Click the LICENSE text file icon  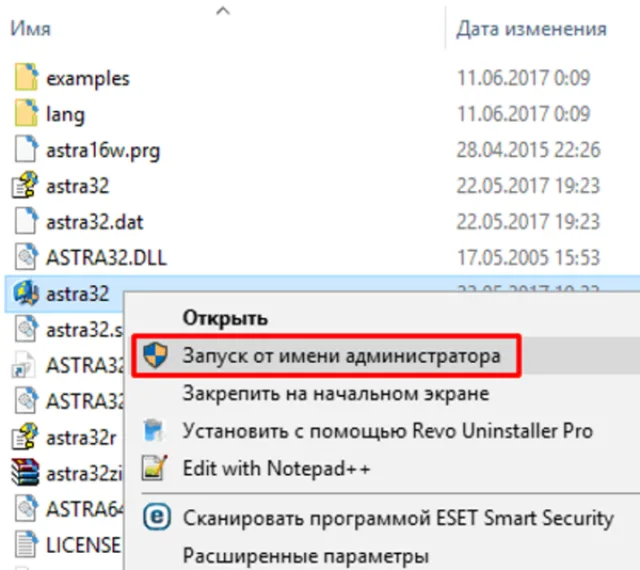[26, 544]
